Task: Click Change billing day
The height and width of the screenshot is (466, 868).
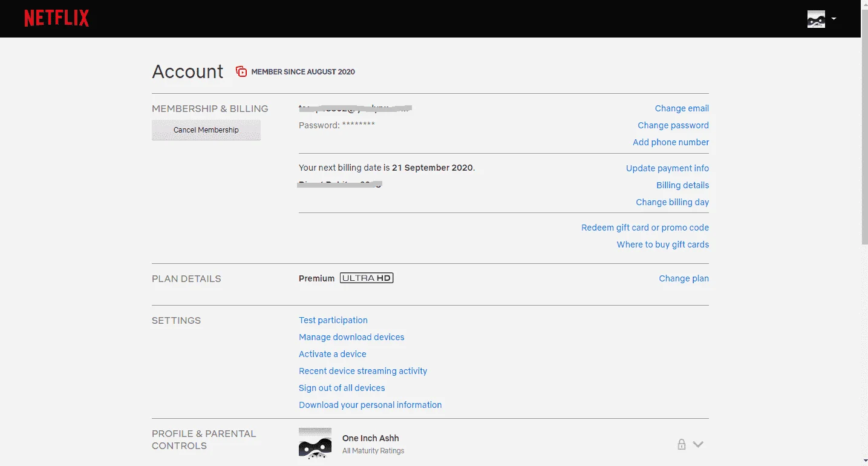Action: 672,202
